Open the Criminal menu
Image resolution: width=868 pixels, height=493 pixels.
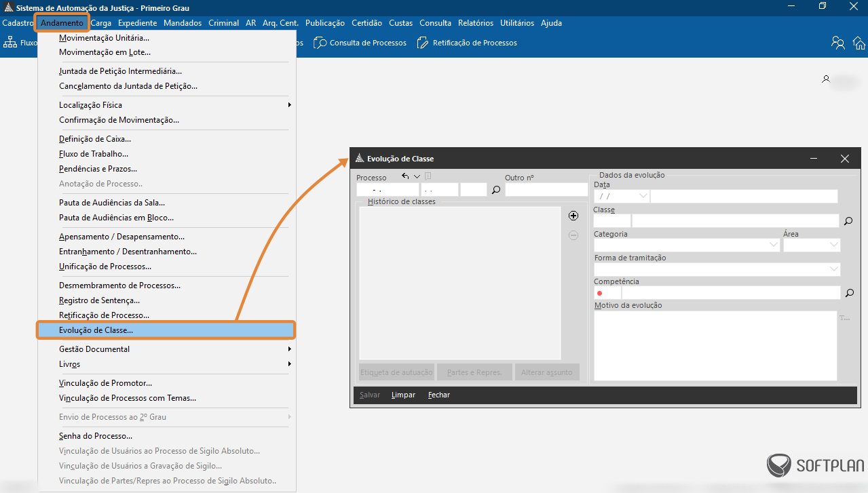tap(224, 23)
